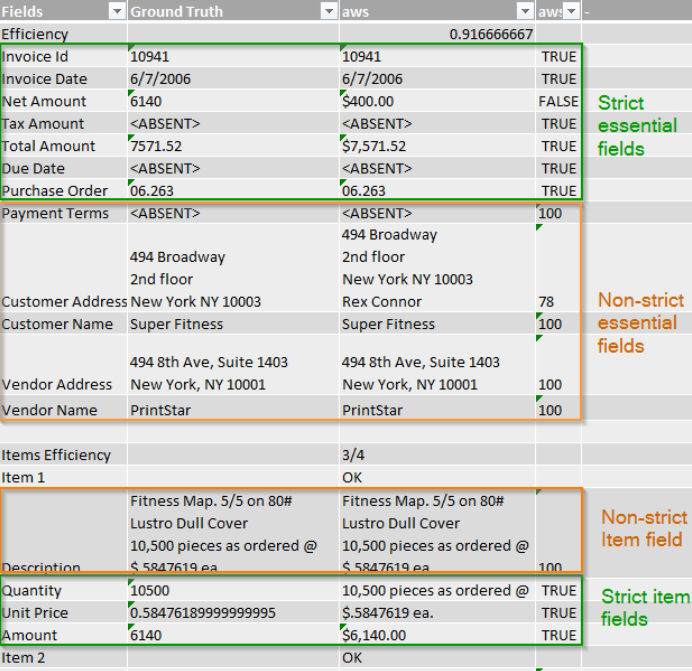Open the wide aws column filter dropdown
692x671 pixels.
click(524, 12)
